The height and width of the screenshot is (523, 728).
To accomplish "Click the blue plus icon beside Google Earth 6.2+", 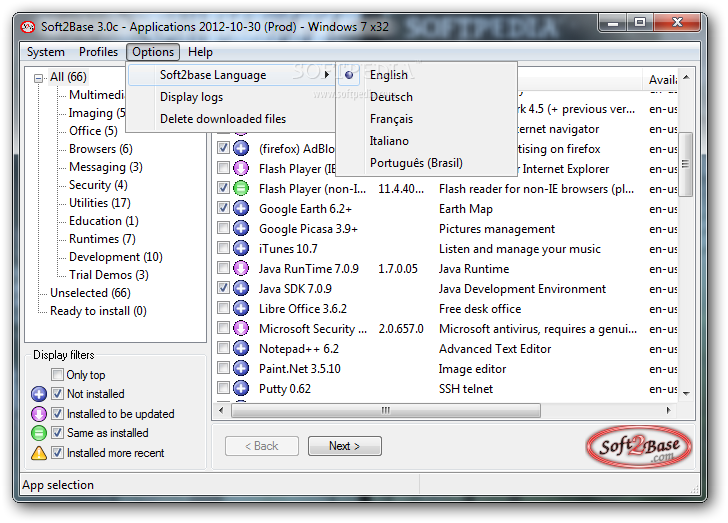I will pos(240,209).
